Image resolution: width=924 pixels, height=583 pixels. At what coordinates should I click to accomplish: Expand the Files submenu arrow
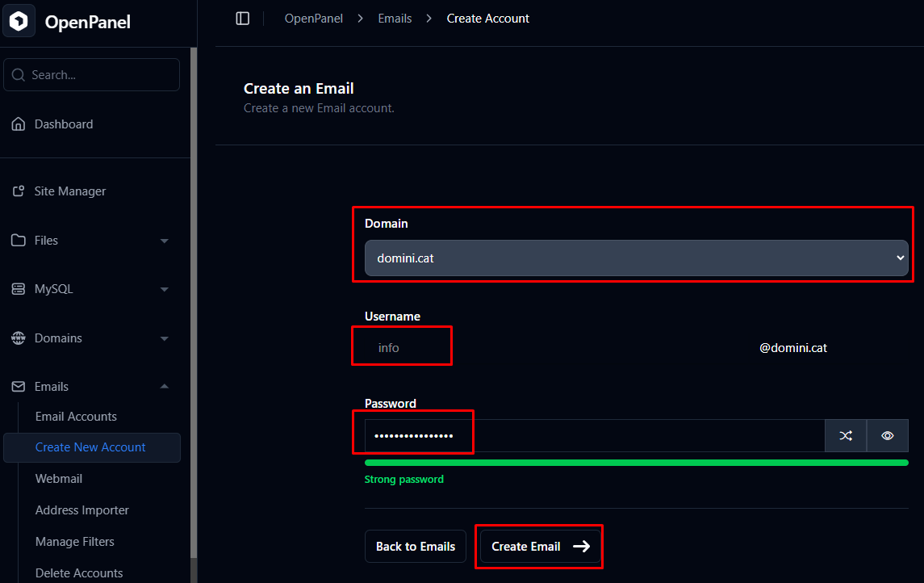[165, 241]
